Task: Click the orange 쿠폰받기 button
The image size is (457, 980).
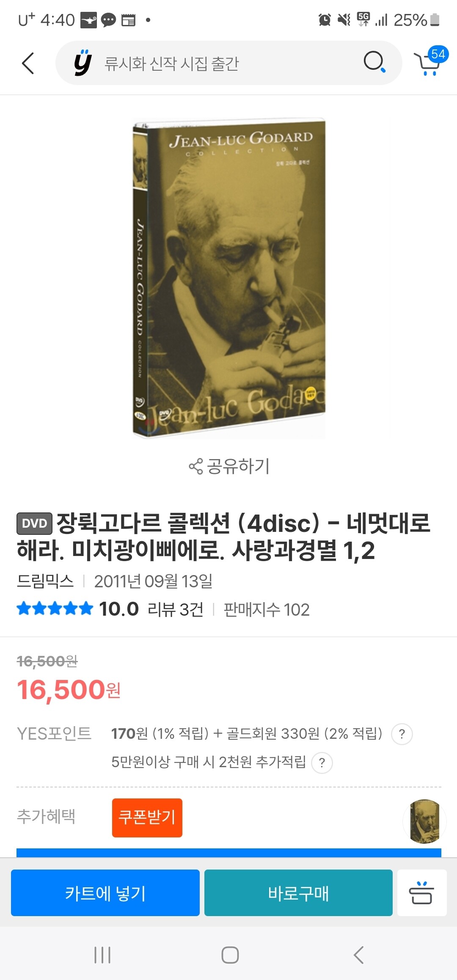Action: [x=147, y=818]
